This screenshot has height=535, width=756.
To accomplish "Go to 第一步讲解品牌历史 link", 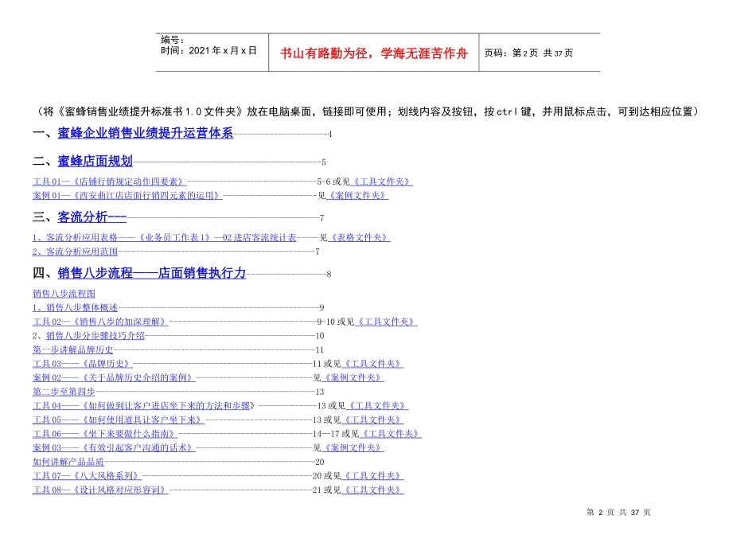I will click(x=72, y=350).
